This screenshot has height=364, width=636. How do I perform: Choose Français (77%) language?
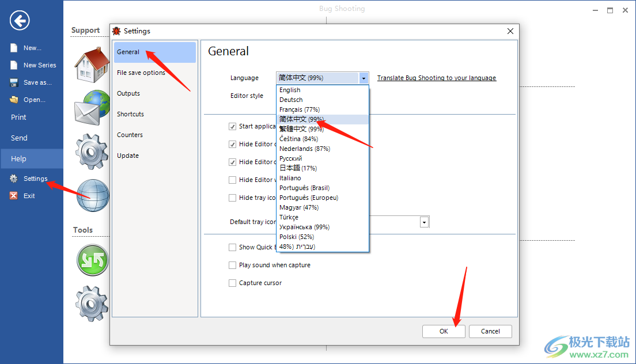(323, 109)
